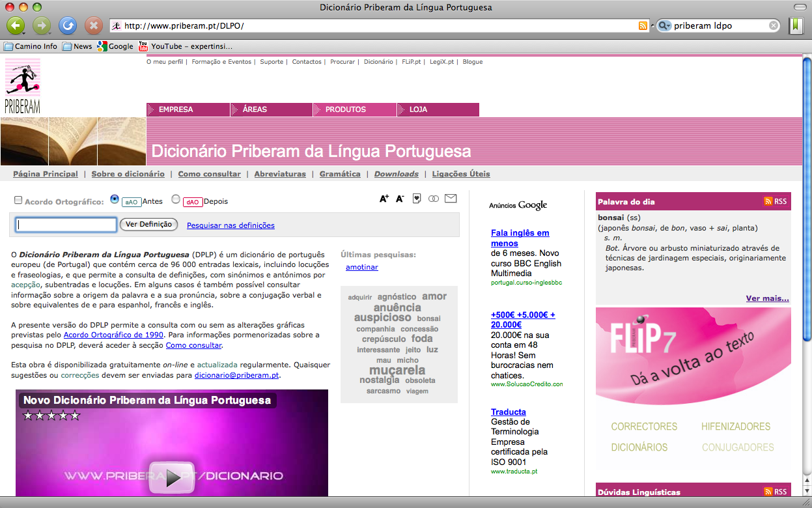Click the browser URL address field
This screenshot has height=508, width=812.
coord(380,26)
